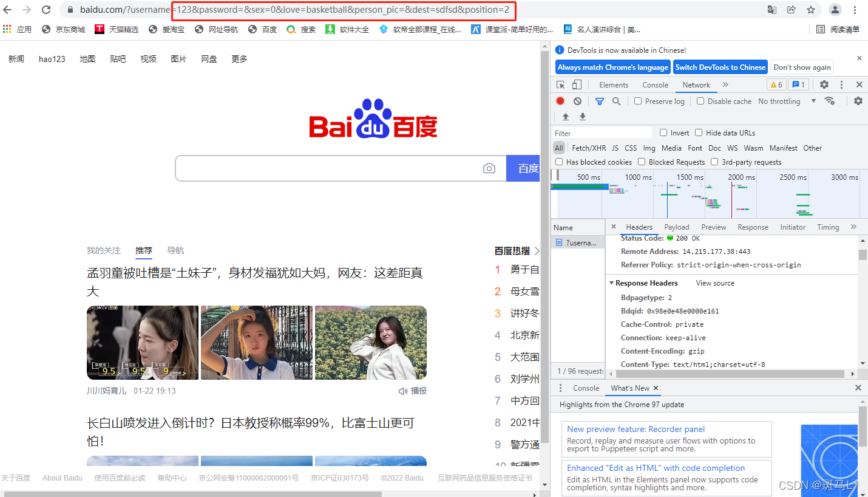Switch to the top DevTools Console tab
This screenshot has height=497, width=868.
pyautogui.click(x=656, y=85)
